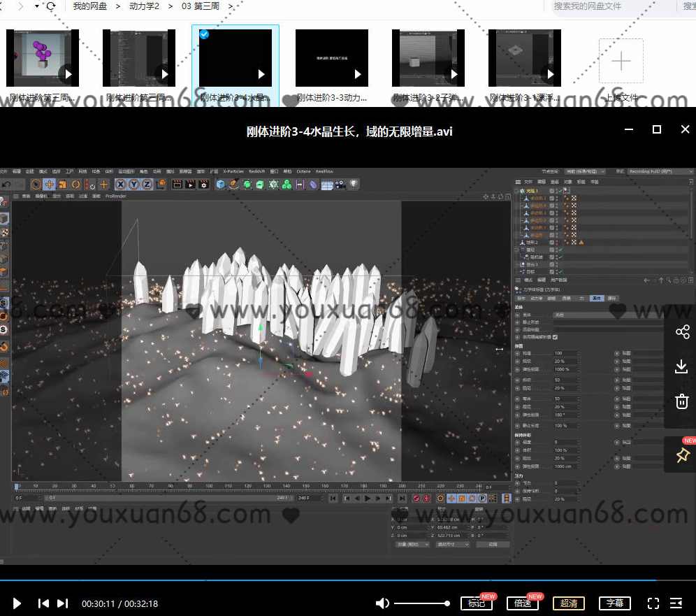Go to 动力学2 folder in breadcrumb
Screen dimensions: 696x616
pos(144,6)
